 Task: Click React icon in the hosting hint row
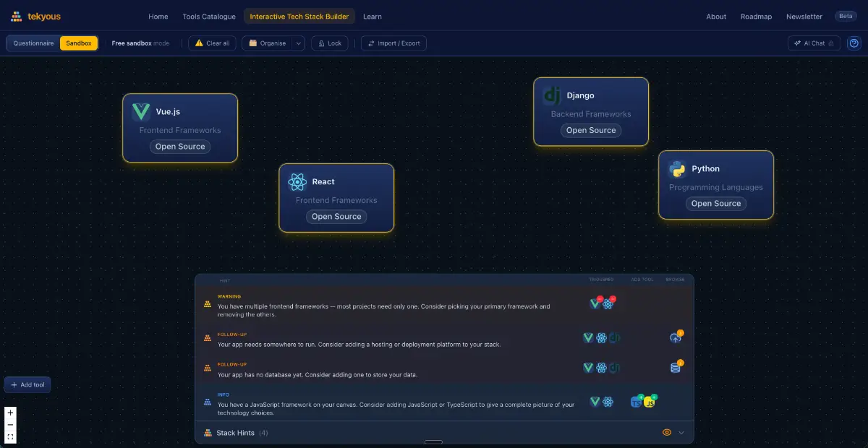601,337
